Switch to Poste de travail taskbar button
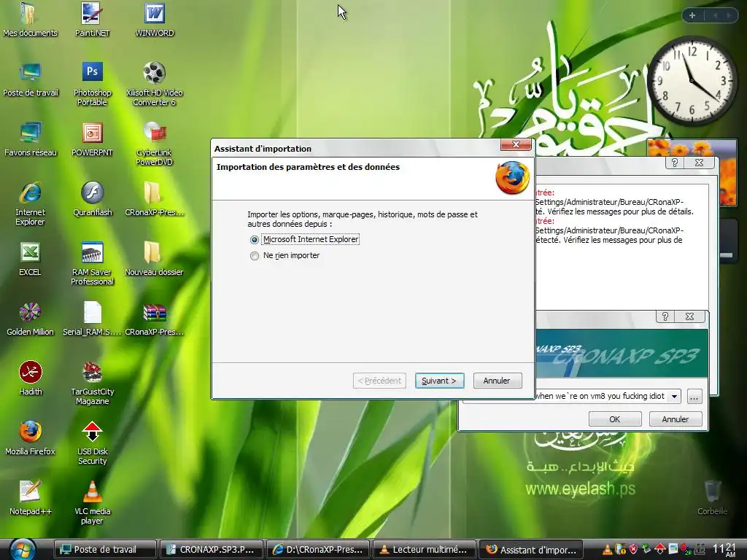Screen dimensions: 747x560 coord(105,550)
